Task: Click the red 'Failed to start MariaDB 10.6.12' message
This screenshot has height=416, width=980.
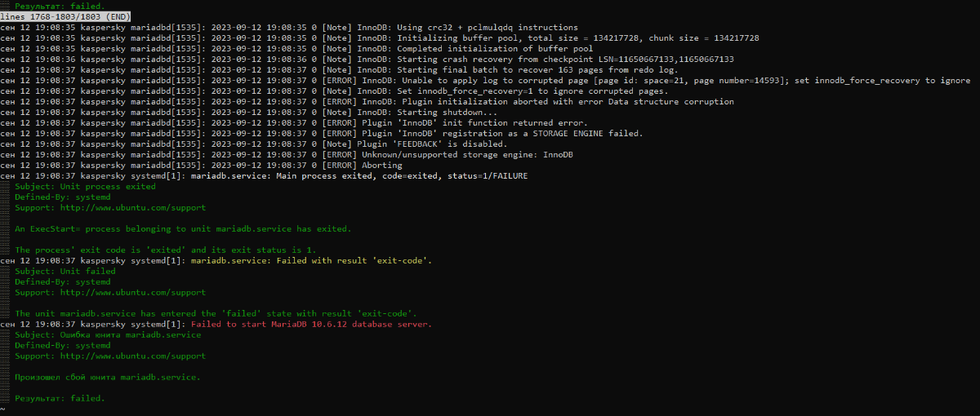Action: [310, 324]
